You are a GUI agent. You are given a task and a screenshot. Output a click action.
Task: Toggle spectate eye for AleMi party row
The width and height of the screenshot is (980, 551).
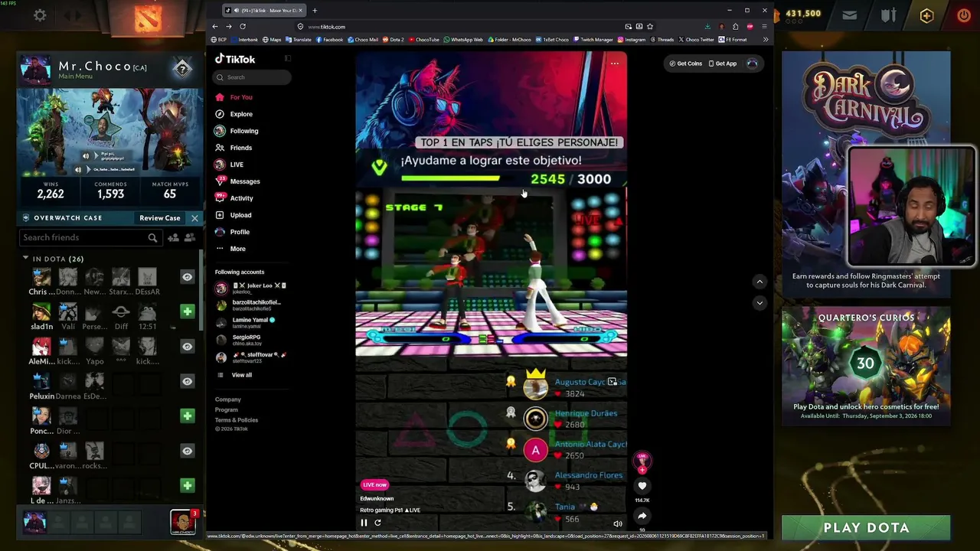click(x=187, y=346)
